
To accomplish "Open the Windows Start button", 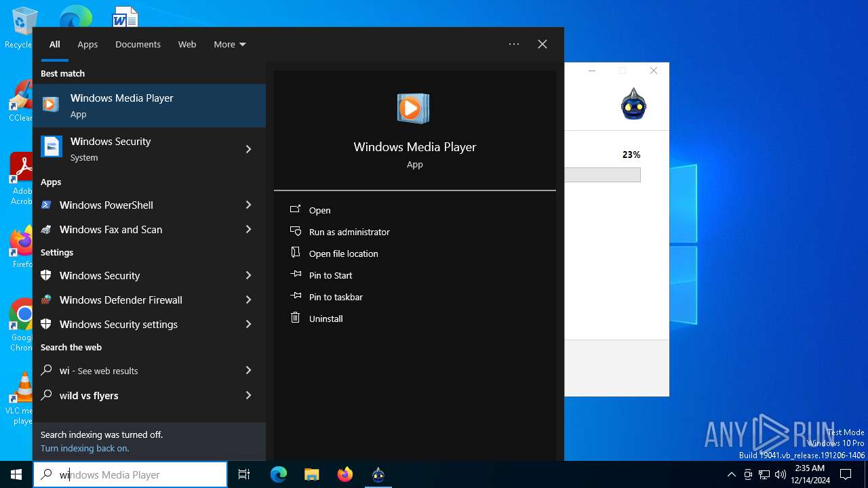I will tap(16, 474).
